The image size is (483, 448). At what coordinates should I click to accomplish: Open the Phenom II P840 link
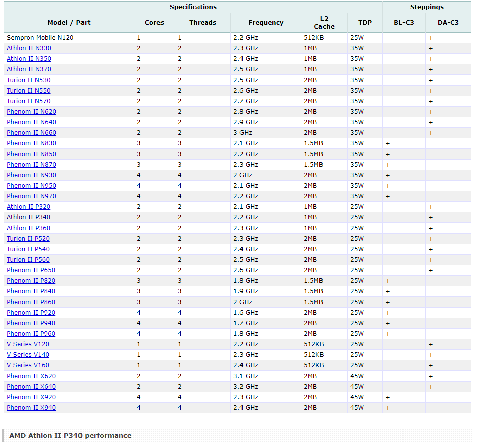(31, 291)
